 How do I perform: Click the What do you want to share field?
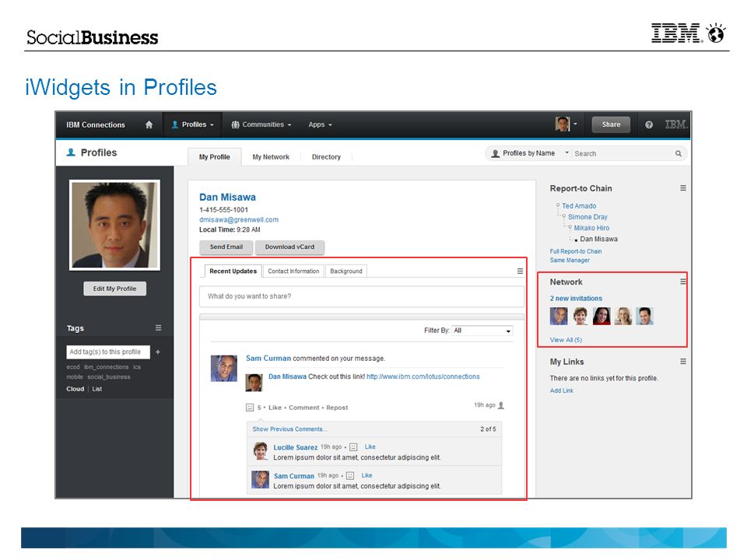(x=362, y=296)
